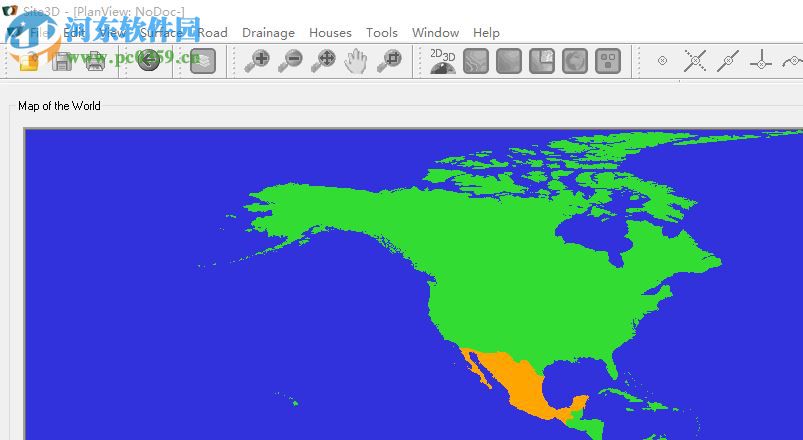Click the Site3D application title icon
This screenshot has width=803, height=440.
point(10,11)
